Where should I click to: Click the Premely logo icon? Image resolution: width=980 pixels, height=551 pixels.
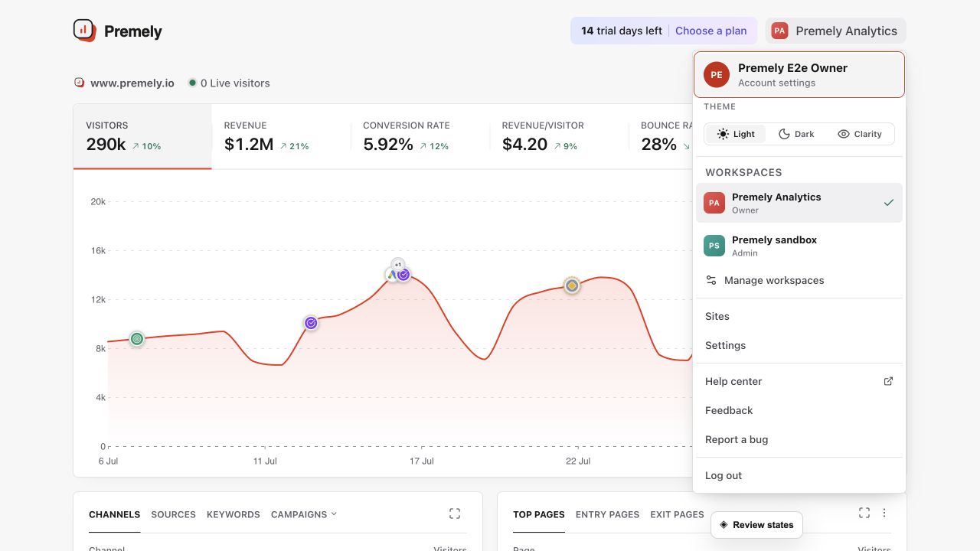point(84,31)
